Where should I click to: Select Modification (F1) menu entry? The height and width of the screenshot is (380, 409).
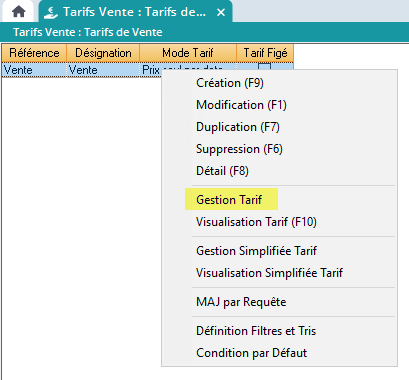[241, 105]
